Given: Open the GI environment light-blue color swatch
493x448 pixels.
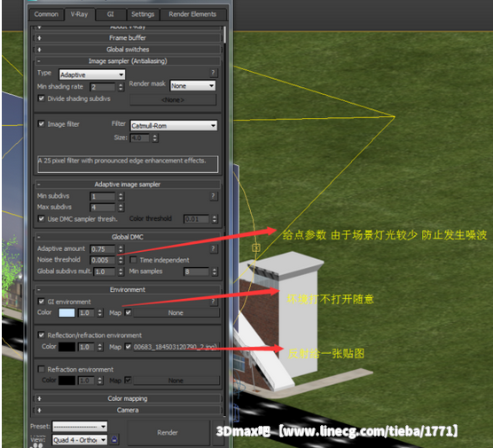Looking at the screenshot, I should coord(67,313).
